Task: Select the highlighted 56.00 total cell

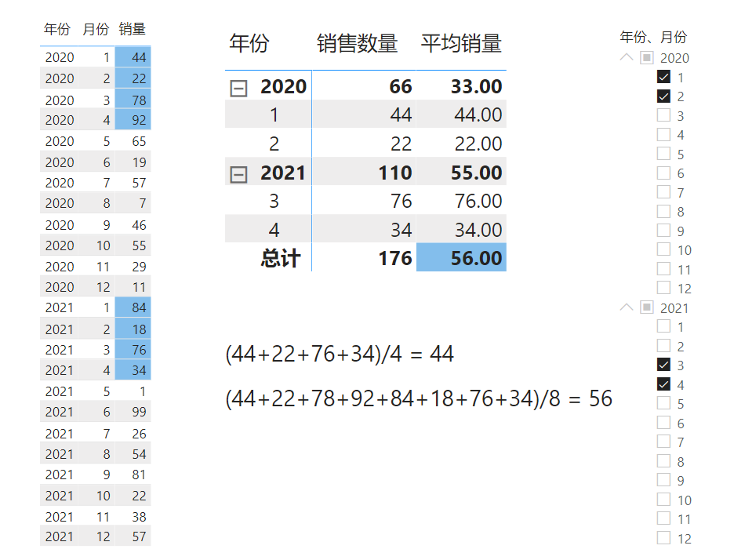Action: click(x=461, y=258)
